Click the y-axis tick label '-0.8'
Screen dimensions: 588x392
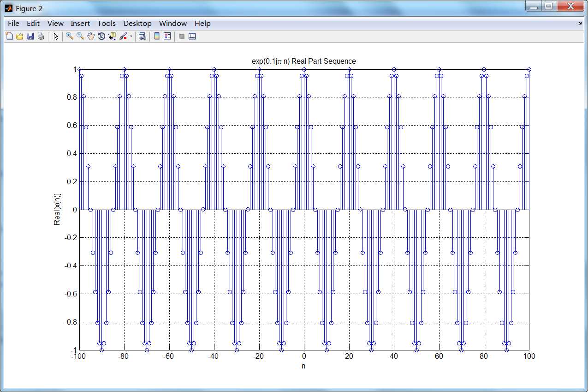pos(71,322)
